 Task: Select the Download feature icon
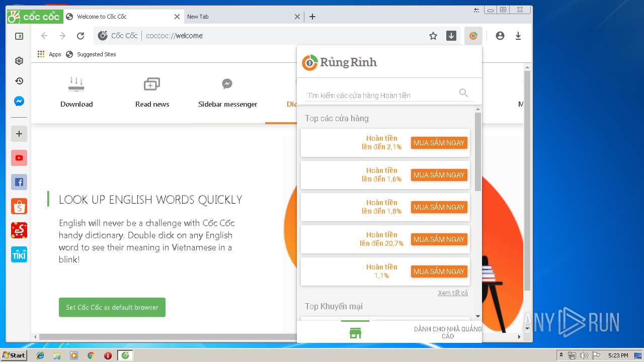76,84
